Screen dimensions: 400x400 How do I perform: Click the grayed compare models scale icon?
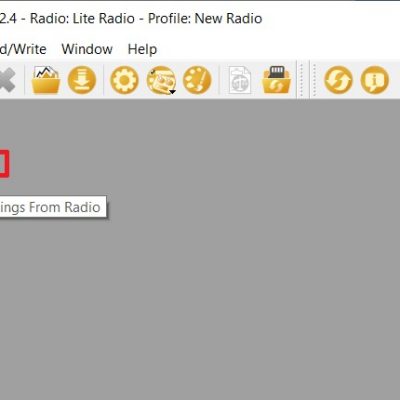point(240,80)
